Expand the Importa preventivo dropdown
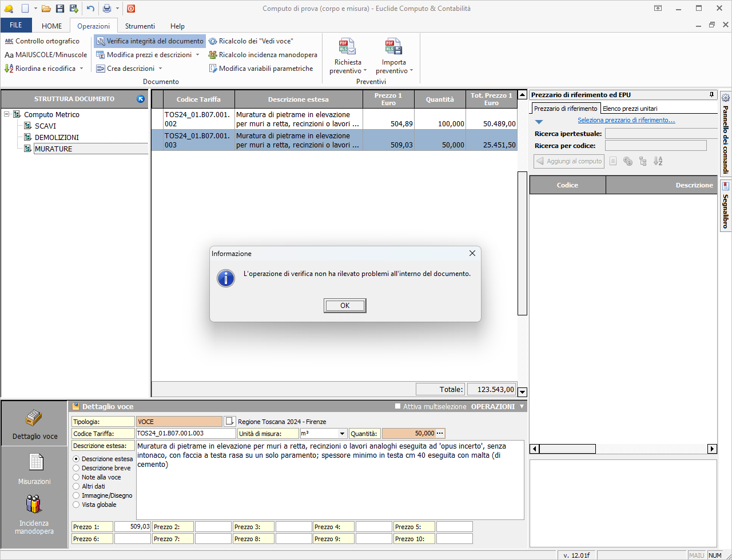The image size is (732, 560). point(394,71)
